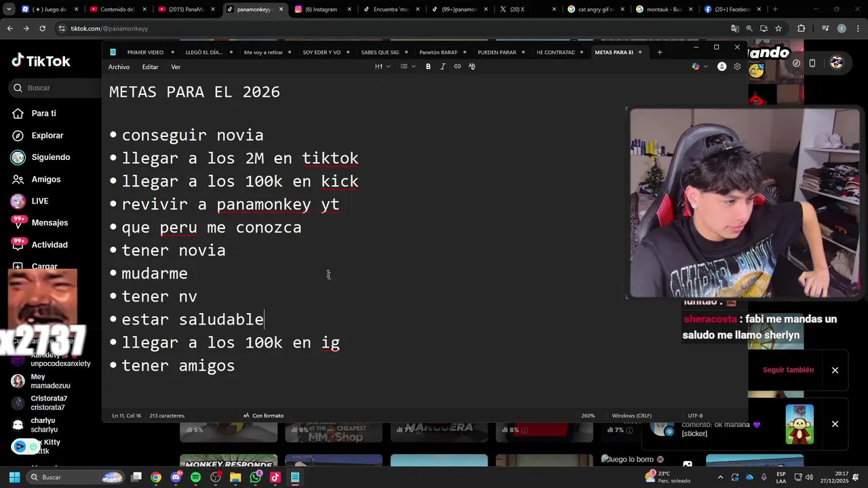This screenshot has width=868, height=488.
Task: Reload the TikTok page
Action: pyautogui.click(x=42, y=28)
